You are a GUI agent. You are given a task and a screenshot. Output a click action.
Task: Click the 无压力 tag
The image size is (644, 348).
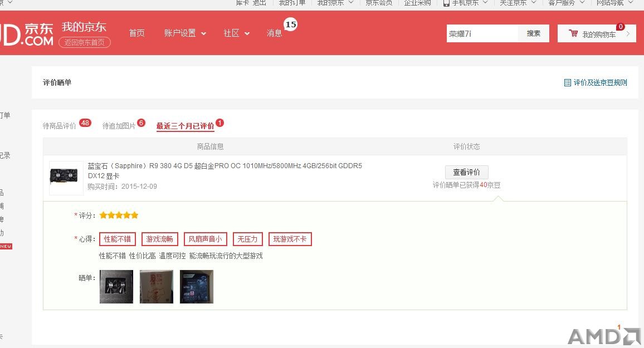[x=248, y=239]
